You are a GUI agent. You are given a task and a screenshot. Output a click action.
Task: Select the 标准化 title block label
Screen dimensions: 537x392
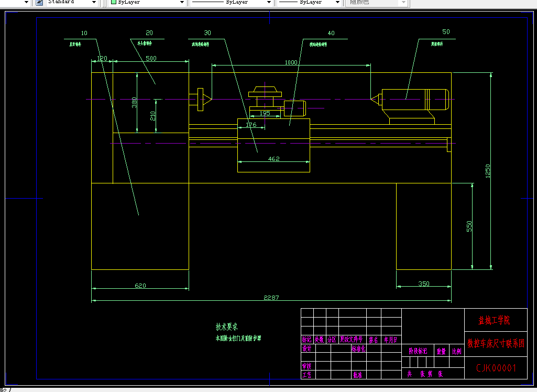(x=358, y=349)
